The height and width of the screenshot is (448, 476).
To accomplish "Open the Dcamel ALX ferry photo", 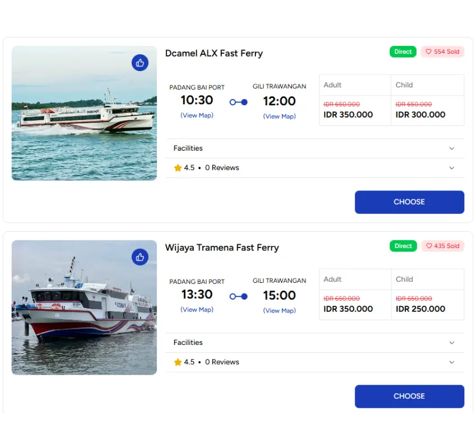I will pyautogui.click(x=84, y=123).
